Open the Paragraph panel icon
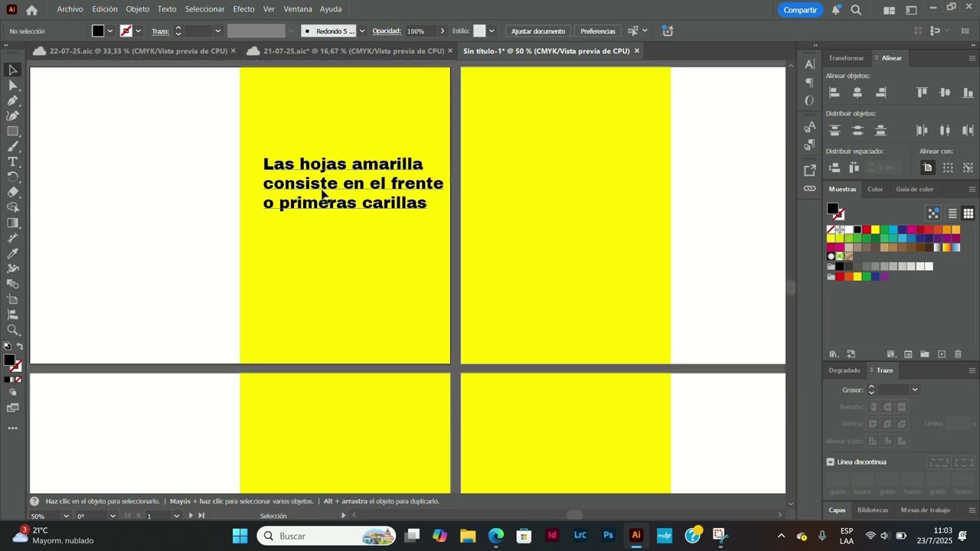Image resolution: width=980 pixels, height=551 pixels. [x=809, y=82]
